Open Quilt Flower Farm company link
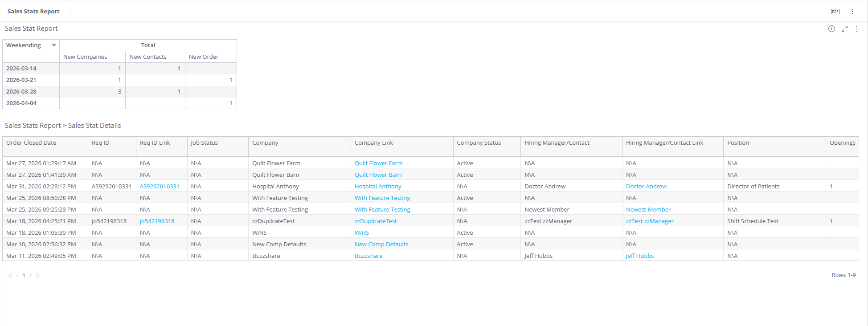The width and height of the screenshot is (868, 326). tap(378, 163)
